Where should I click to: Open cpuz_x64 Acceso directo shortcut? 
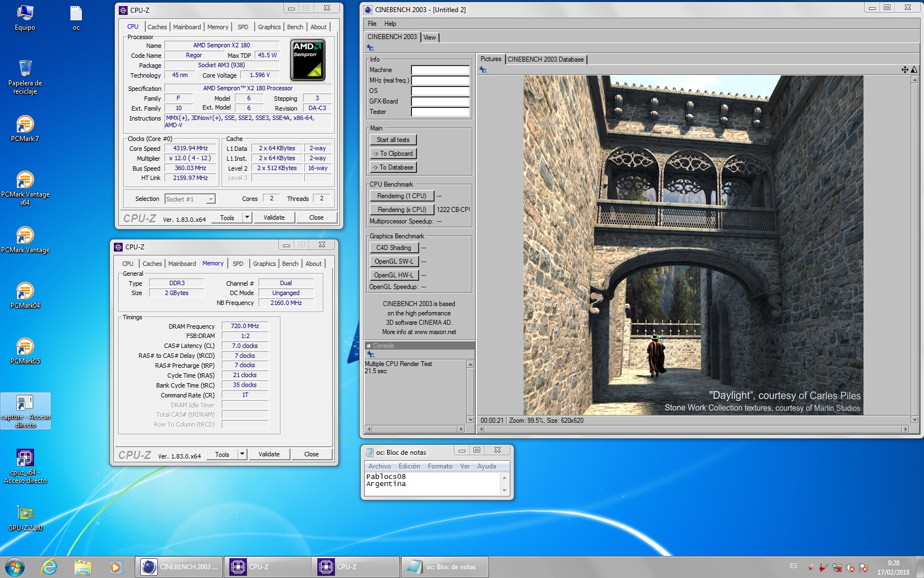tap(25, 466)
